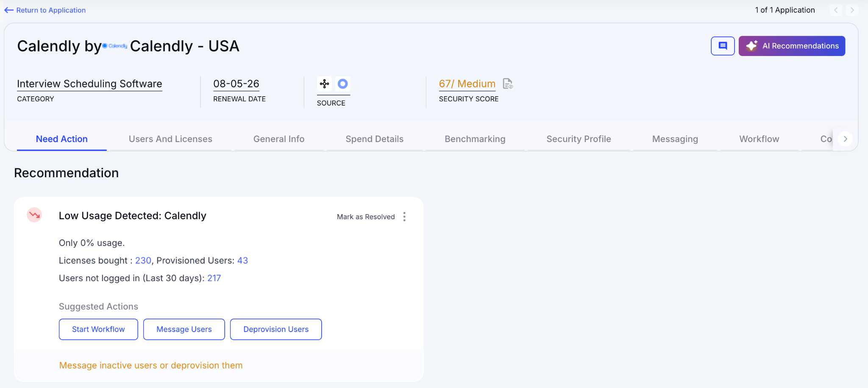Open the Spend Details tab

[x=374, y=139]
